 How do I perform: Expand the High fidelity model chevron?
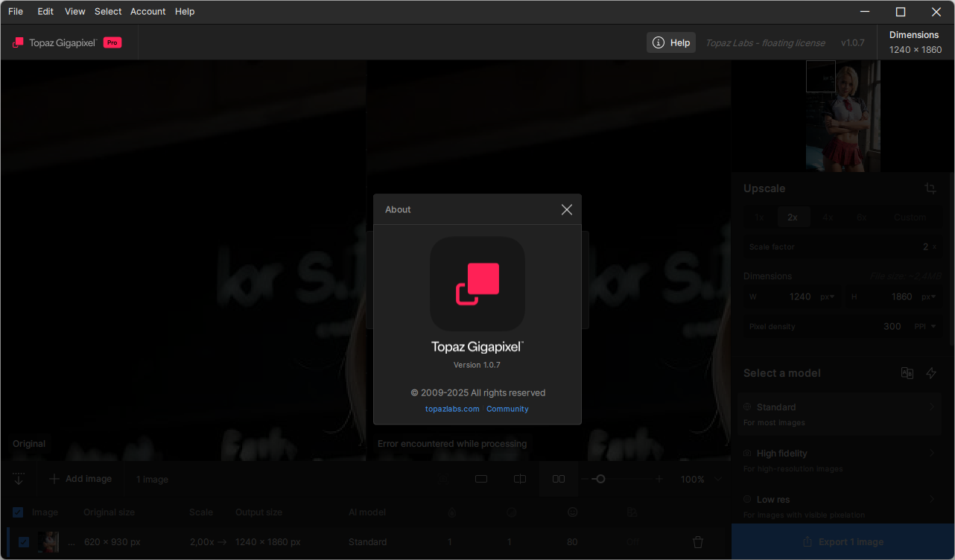point(932,454)
